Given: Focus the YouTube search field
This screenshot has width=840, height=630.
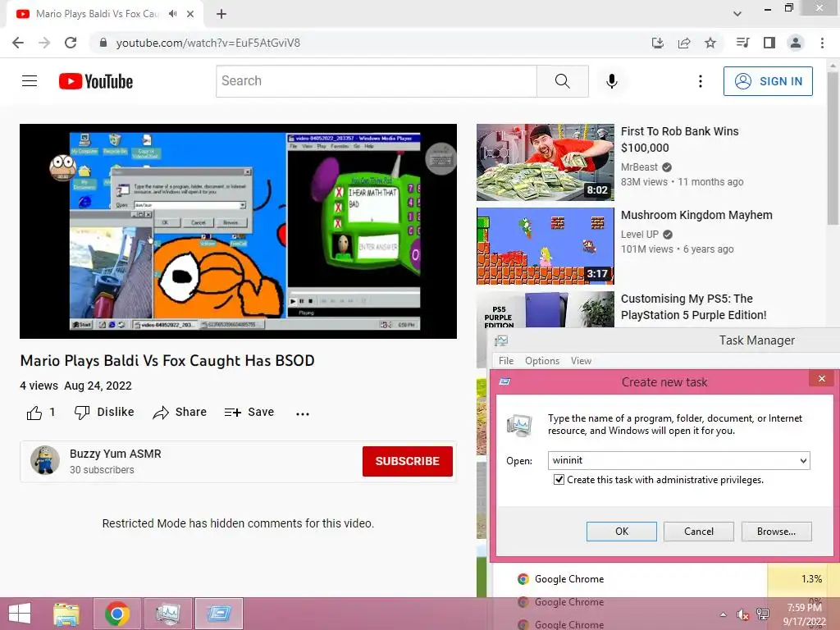Looking at the screenshot, I should 376,81.
